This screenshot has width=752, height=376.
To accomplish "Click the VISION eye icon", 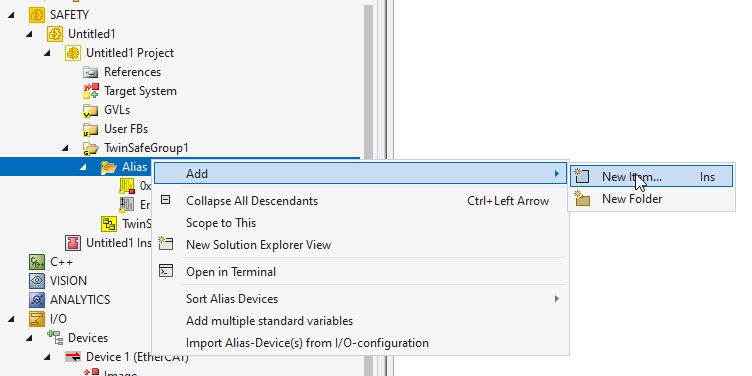I will [x=37, y=281].
